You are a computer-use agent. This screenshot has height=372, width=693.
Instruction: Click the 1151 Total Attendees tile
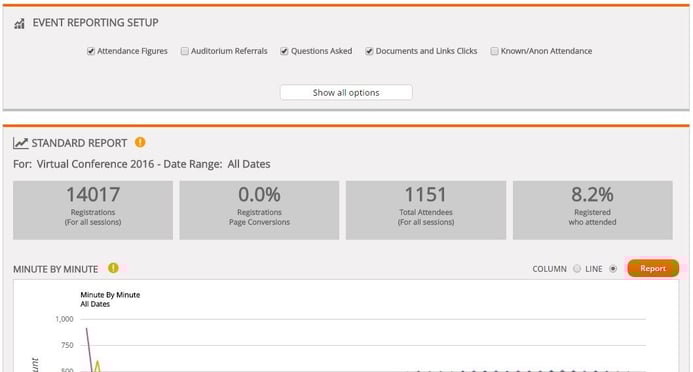point(426,210)
